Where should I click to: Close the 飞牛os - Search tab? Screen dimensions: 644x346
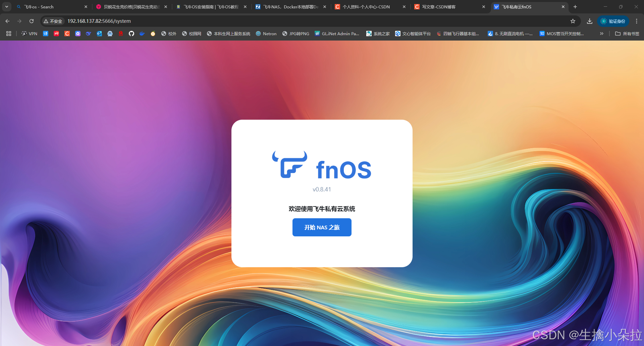[86, 7]
